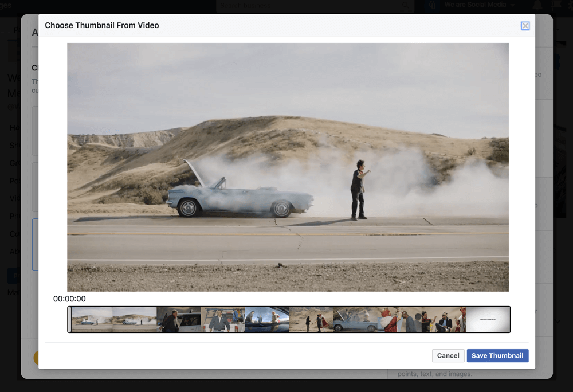Pick the blue-sky frame with two people
573x392 pixels.
(267, 320)
